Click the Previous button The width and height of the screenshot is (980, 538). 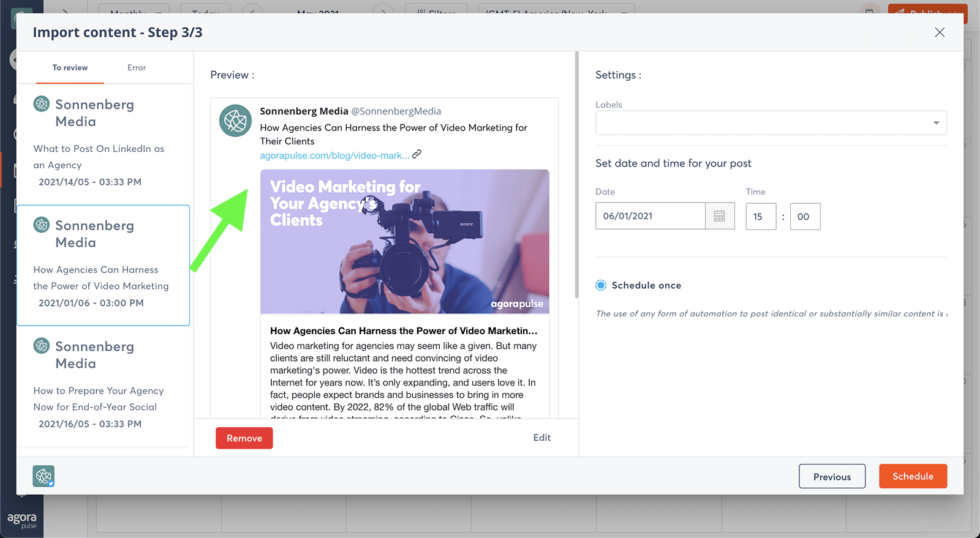pyautogui.click(x=832, y=477)
